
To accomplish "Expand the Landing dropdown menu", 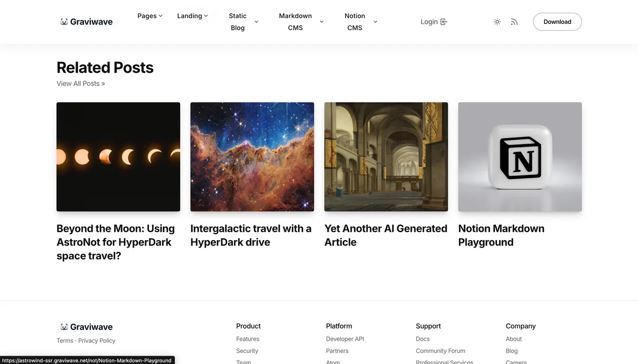I will [x=192, y=16].
